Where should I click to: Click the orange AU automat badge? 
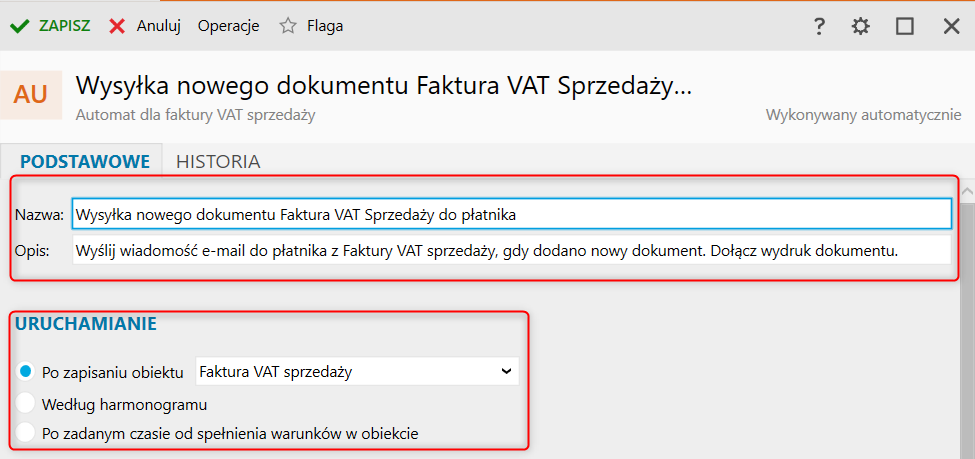[x=31, y=95]
